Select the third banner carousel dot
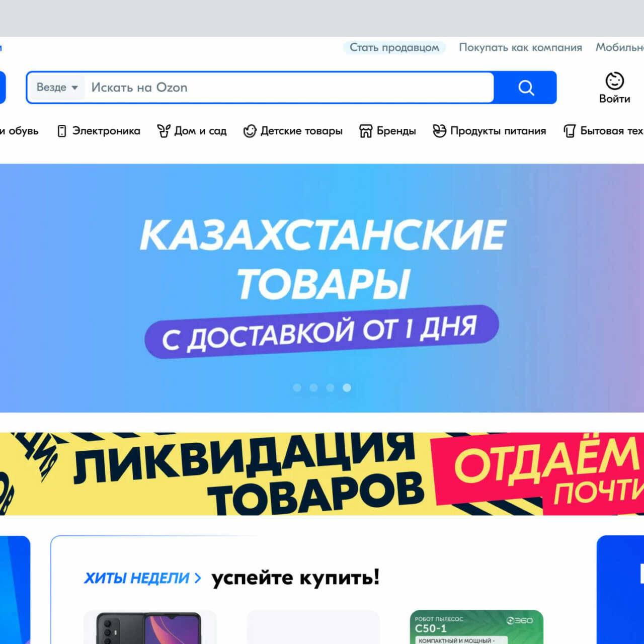Screen dimensions: 644x644 330,387
